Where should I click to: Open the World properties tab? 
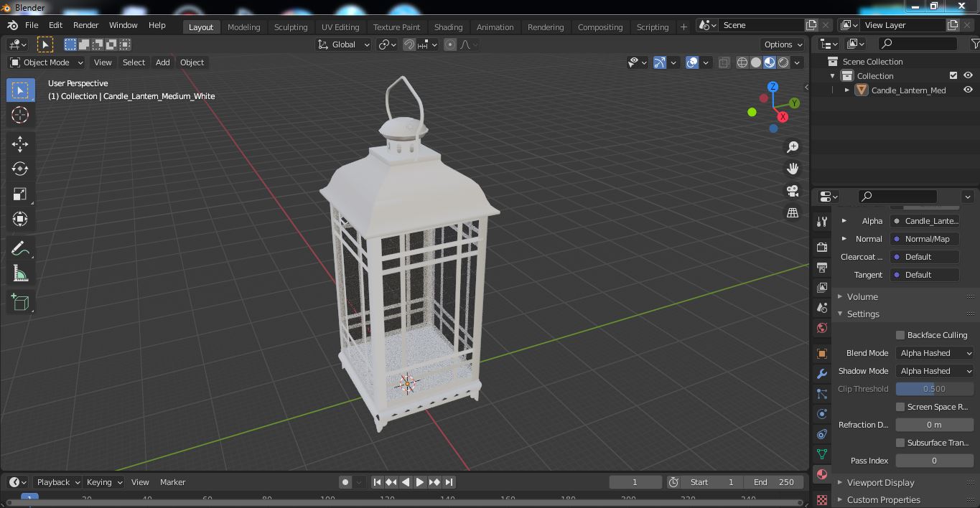pyautogui.click(x=822, y=328)
